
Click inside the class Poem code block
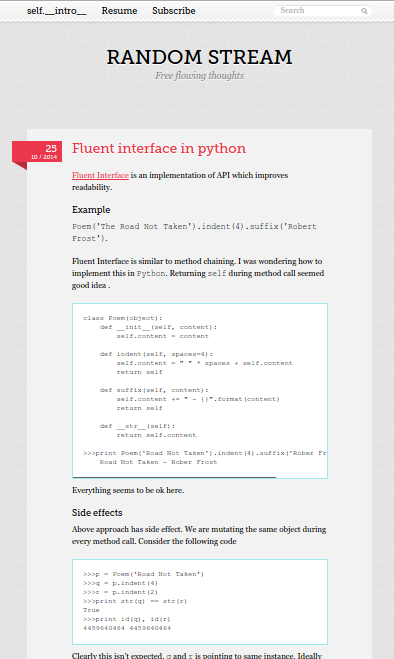(x=200, y=390)
